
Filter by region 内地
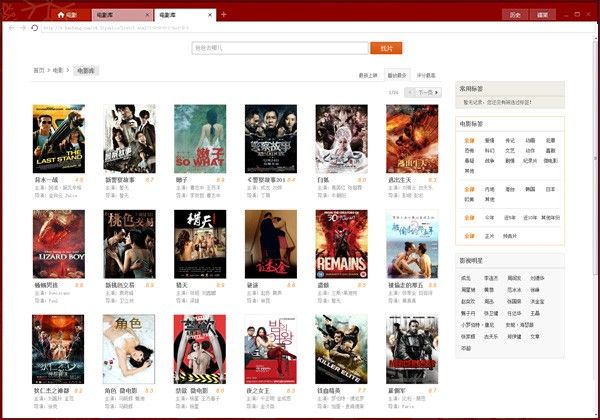tap(489, 189)
